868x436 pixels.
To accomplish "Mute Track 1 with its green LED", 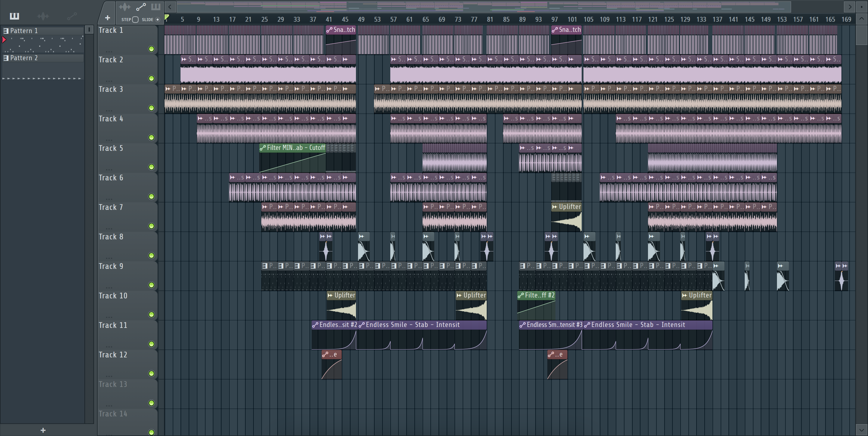I will tap(152, 49).
